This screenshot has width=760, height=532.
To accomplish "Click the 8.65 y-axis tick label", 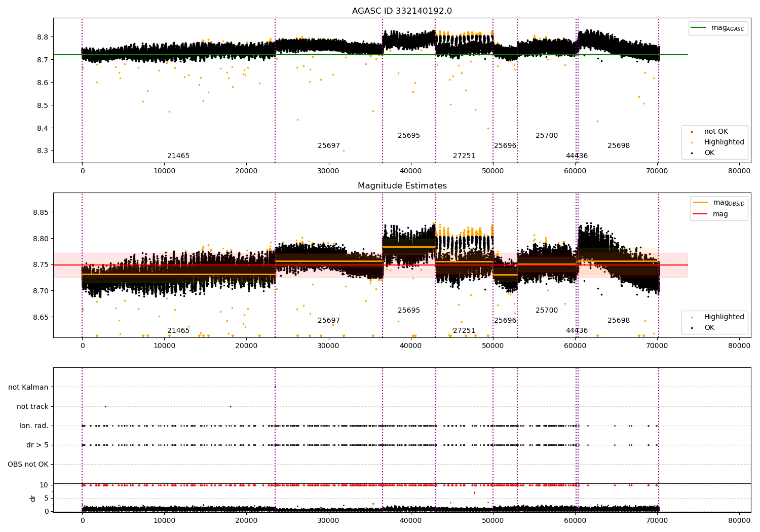I will [x=41, y=317].
